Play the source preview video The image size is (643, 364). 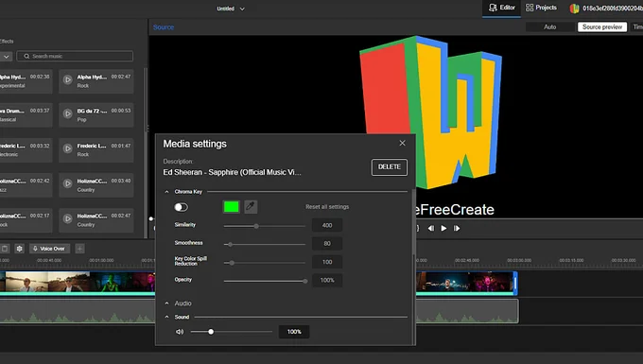(443, 228)
